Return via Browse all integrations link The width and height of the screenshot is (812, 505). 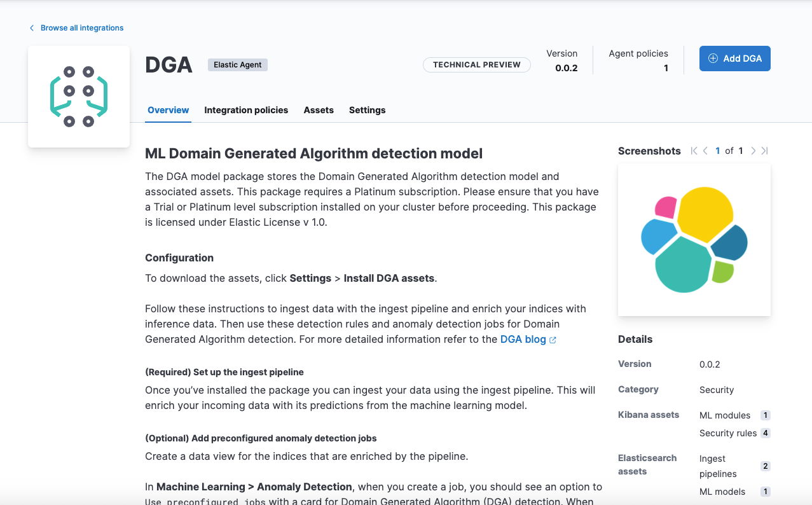click(x=81, y=28)
